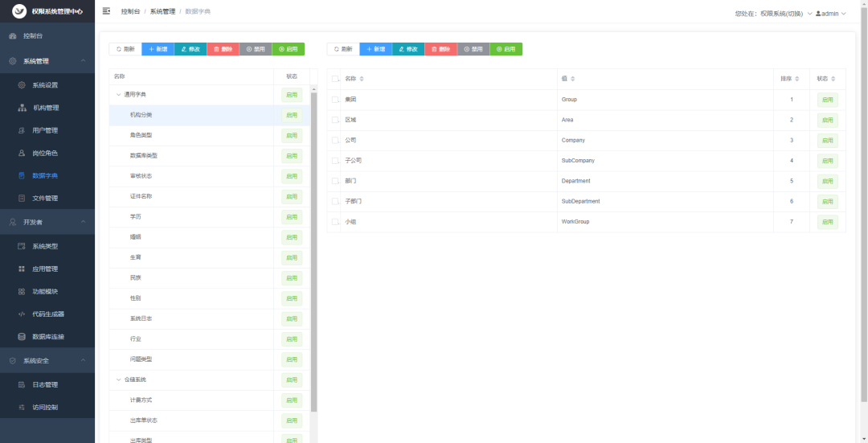
Task: Click the 岗位角色 person icon
Action: coord(22,153)
